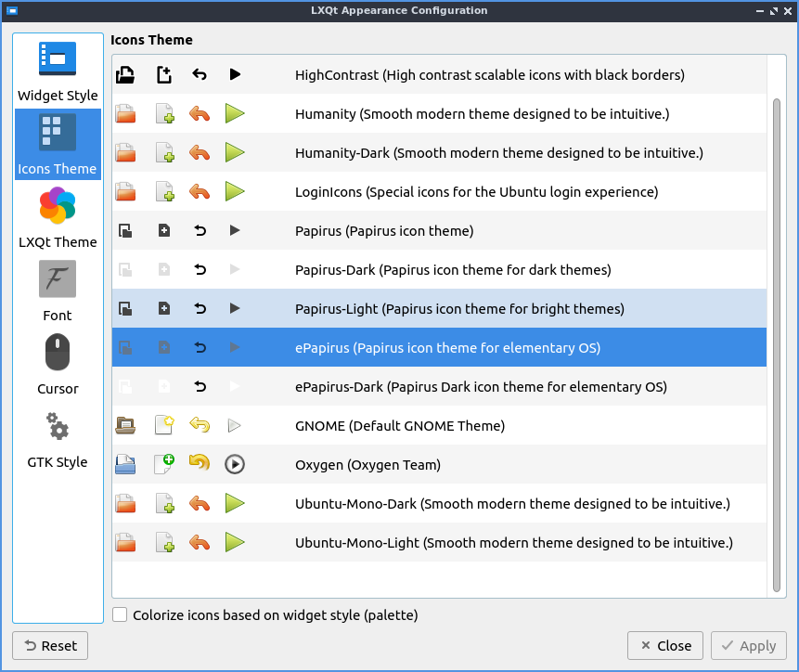This screenshot has width=799, height=672.
Task: Pick the Ubuntu-Mono-Light icon theme
Action: [513, 543]
